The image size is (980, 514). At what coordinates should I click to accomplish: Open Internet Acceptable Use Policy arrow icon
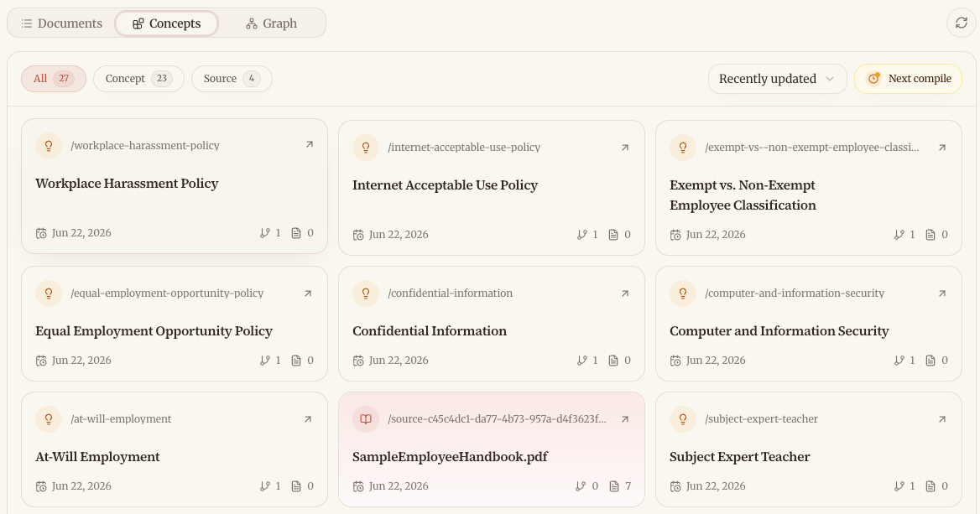coord(625,148)
